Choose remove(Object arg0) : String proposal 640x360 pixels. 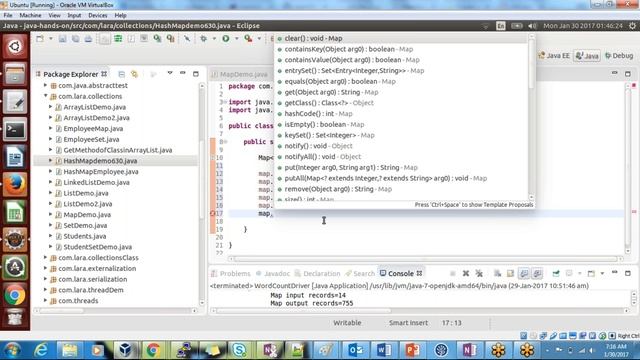click(x=402, y=189)
